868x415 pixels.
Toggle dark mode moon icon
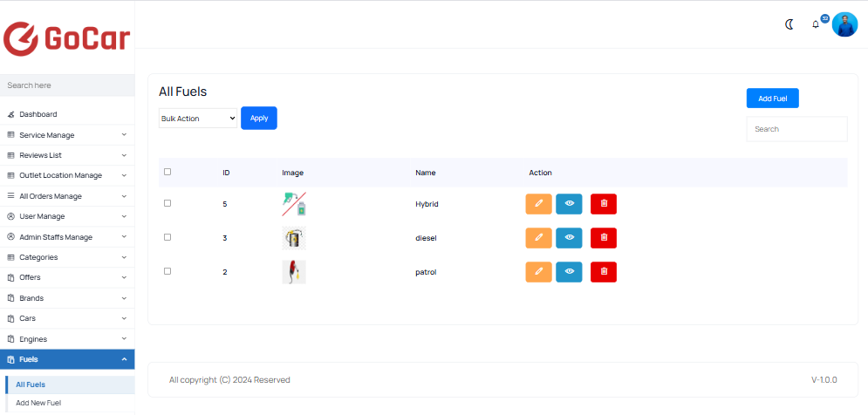coord(789,24)
